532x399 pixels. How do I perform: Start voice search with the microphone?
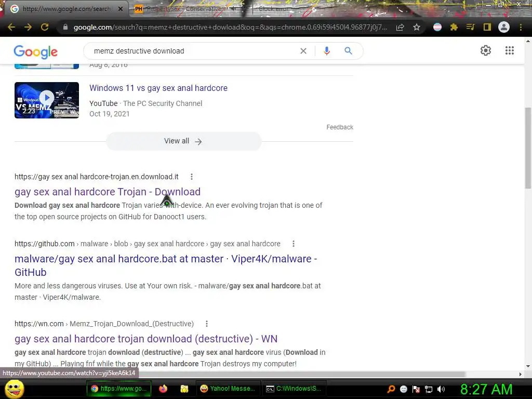[x=327, y=51]
